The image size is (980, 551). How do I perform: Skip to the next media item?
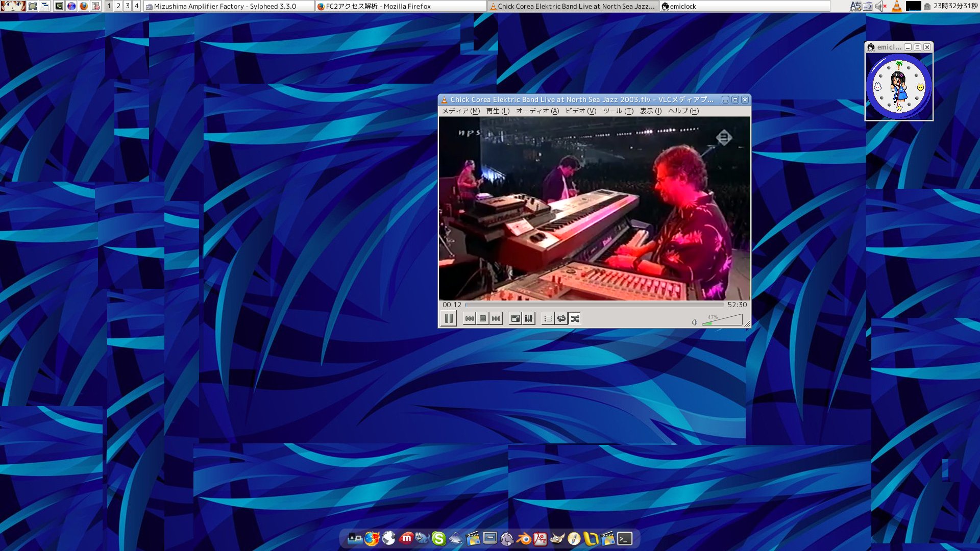click(x=497, y=318)
